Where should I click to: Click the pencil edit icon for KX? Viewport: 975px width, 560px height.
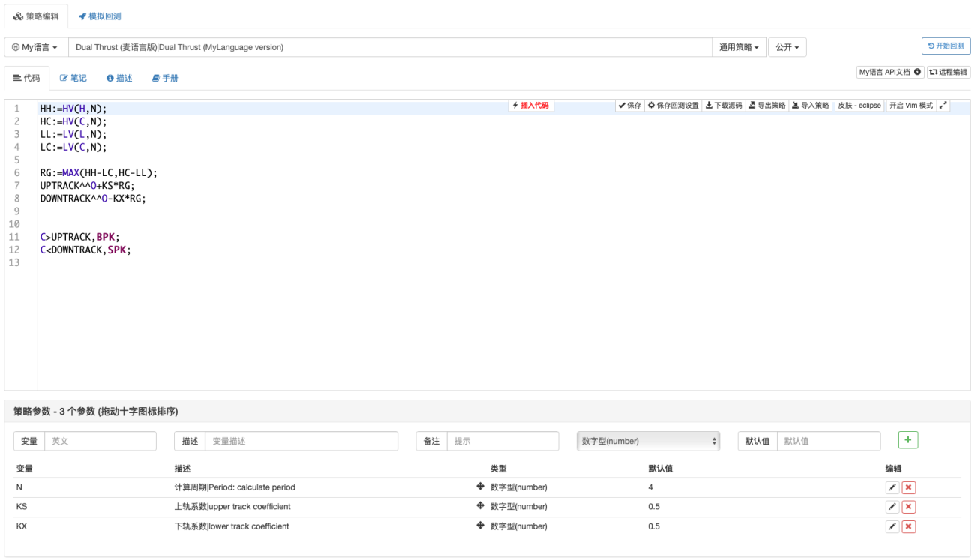coord(892,526)
